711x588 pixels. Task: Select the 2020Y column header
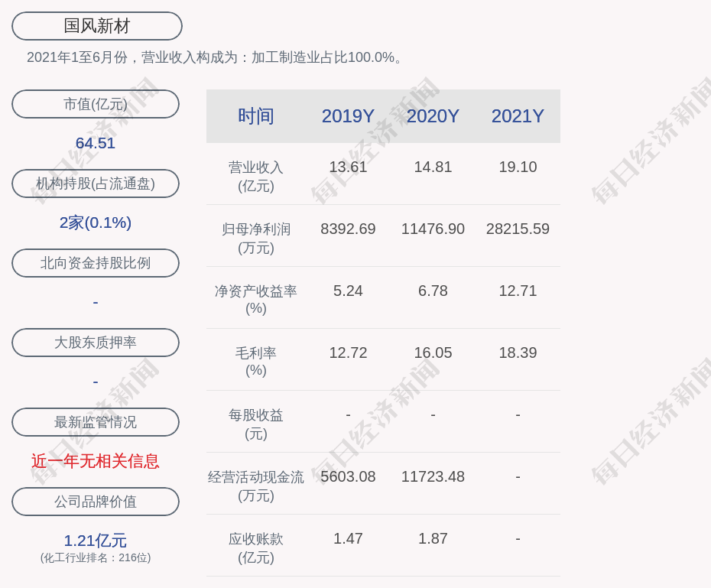coord(433,116)
